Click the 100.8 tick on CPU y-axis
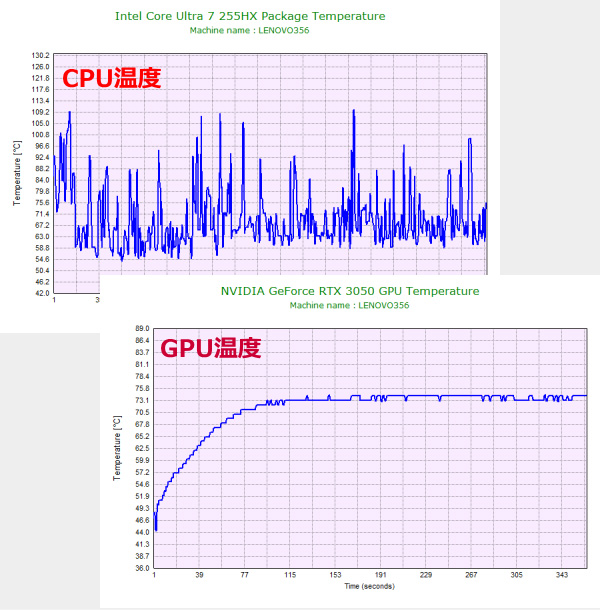 click(40, 135)
